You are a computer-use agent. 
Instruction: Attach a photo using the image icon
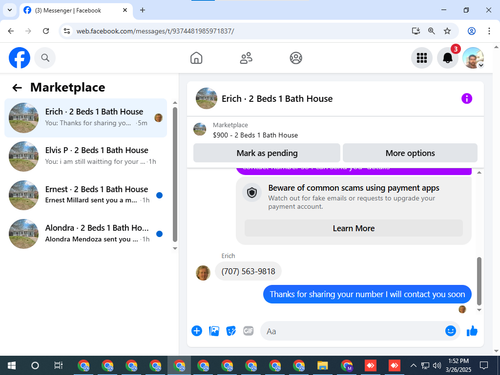214,331
